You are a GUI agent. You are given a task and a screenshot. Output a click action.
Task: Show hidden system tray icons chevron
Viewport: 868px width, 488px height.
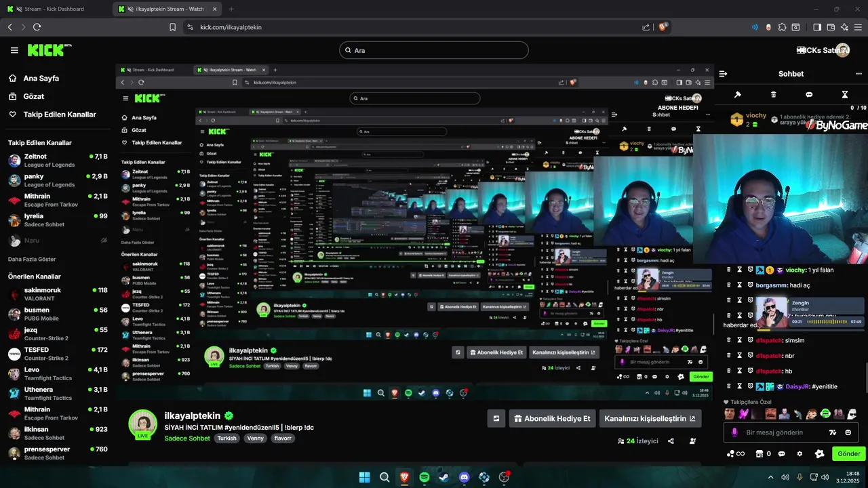(x=771, y=477)
